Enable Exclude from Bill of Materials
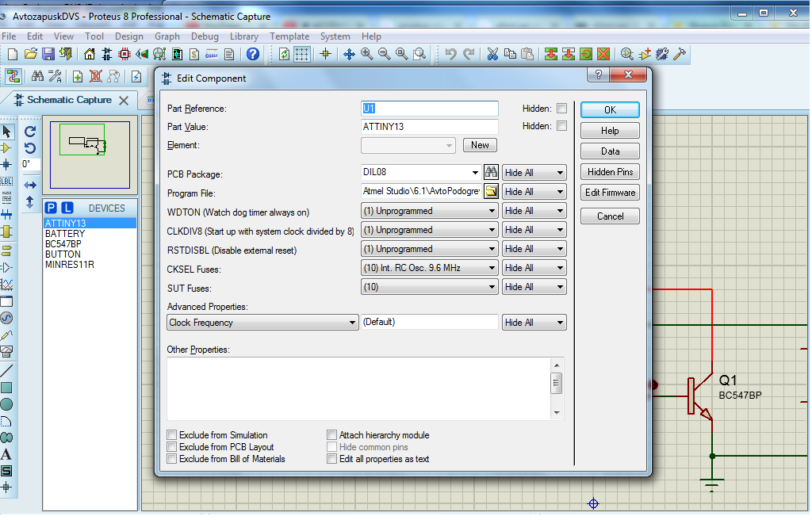 tap(172, 458)
